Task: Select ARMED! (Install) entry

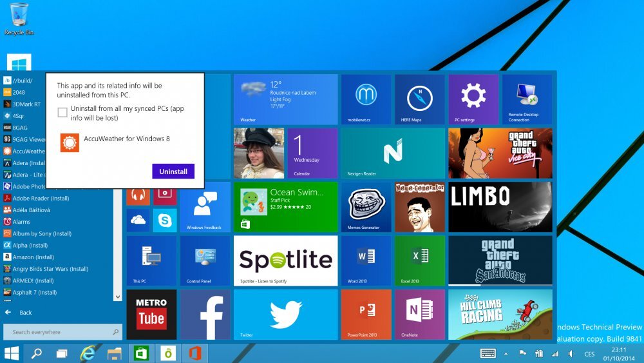Action: coord(28,280)
